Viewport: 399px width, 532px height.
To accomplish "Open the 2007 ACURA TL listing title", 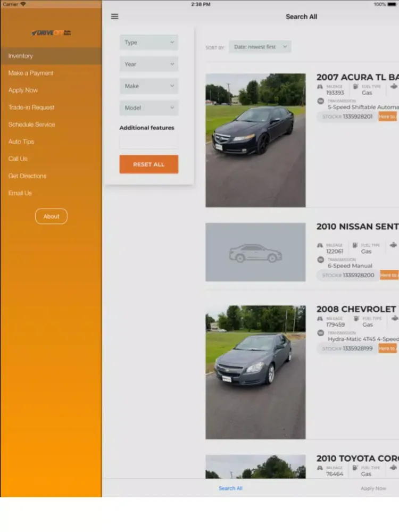I will [x=358, y=77].
